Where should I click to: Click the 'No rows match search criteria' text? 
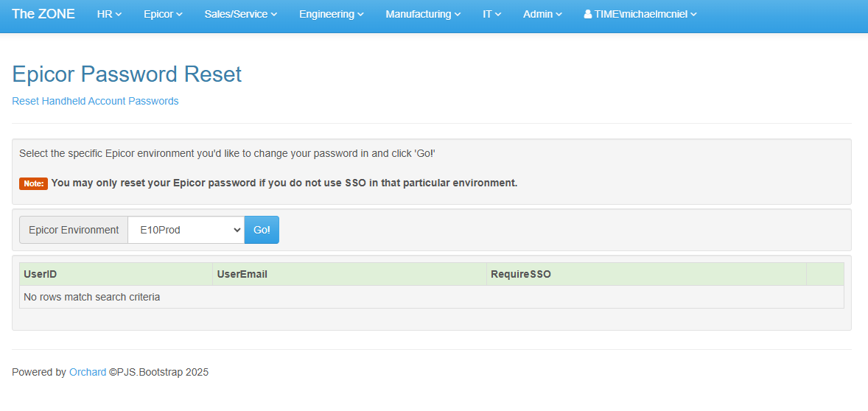pyautogui.click(x=92, y=297)
